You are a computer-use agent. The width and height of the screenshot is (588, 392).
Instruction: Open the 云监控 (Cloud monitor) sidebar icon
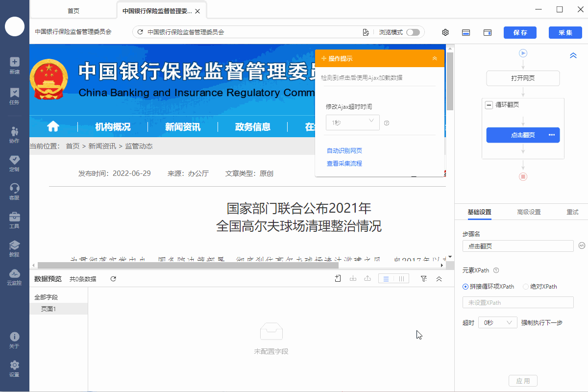point(15,276)
